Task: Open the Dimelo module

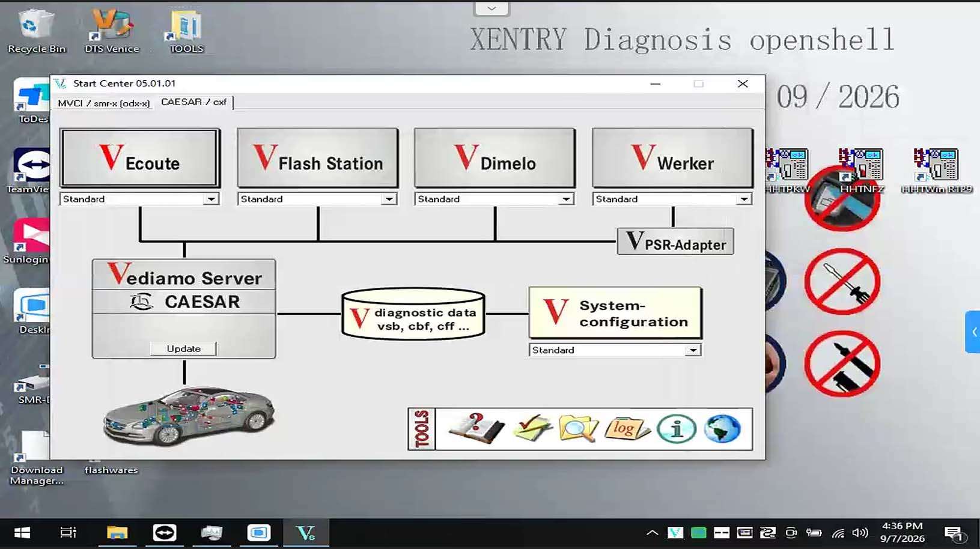Action: tap(495, 158)
